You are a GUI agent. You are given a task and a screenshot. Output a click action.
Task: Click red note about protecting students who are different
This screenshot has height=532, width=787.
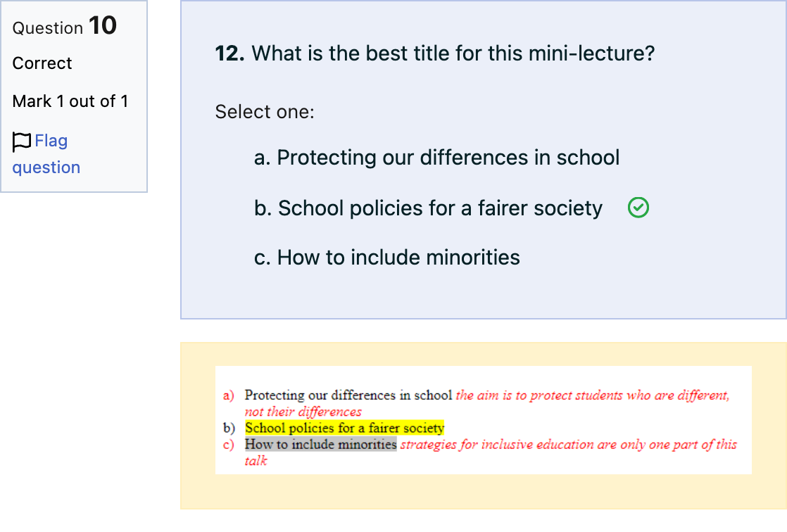[487, 403]
